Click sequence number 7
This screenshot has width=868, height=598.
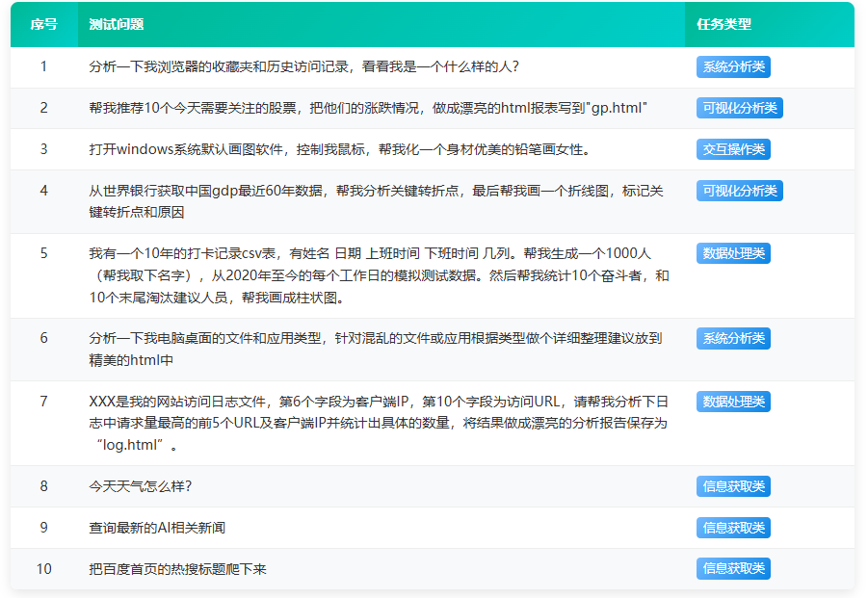click(43, 401)
